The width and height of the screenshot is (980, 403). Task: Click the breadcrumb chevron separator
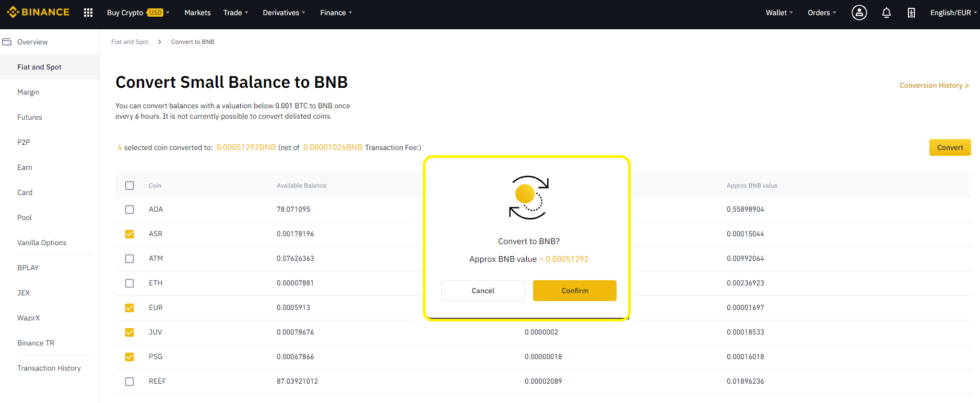click(159, 42)
